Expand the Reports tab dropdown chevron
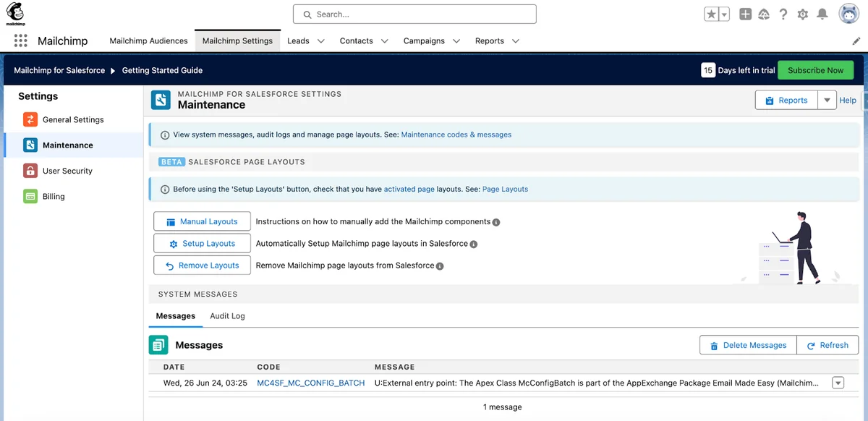868x421 pixels. (x=516, y=41)
